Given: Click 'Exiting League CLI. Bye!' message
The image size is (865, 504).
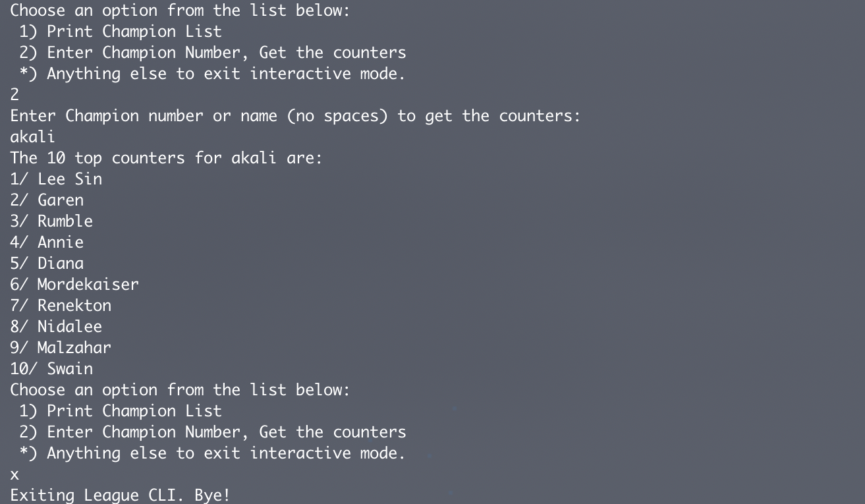Looking at the screenshot, I should point(121,495).
